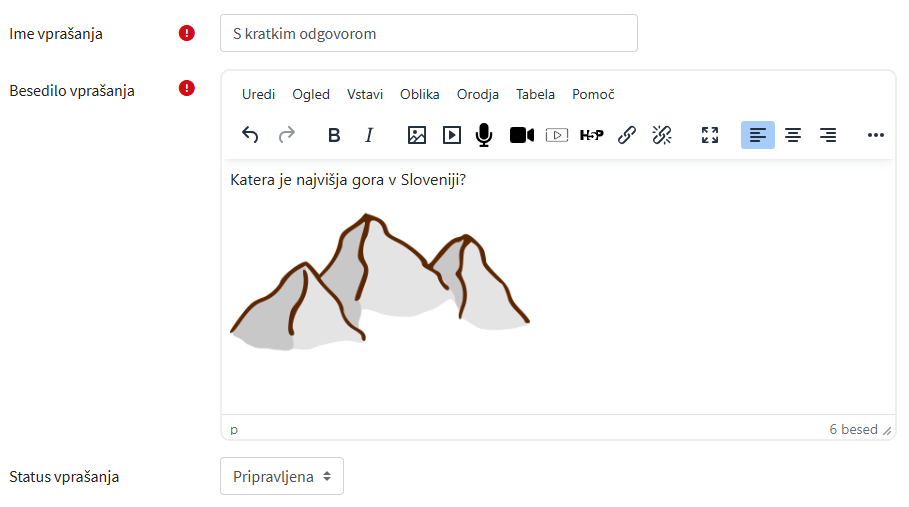Click the Redo arrow icon
This screenshot has height=507, width=909.
pyautogui.click(x=286, y=135)
